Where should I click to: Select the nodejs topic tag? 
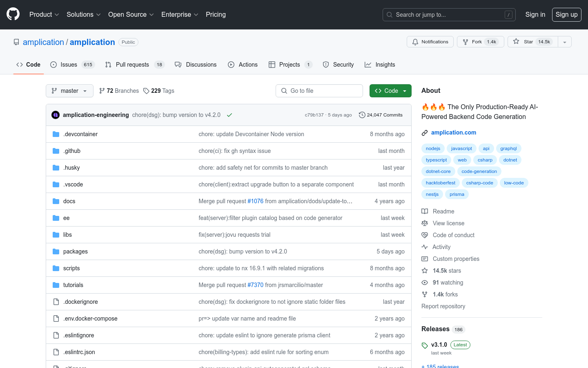(x=433, y=148)
